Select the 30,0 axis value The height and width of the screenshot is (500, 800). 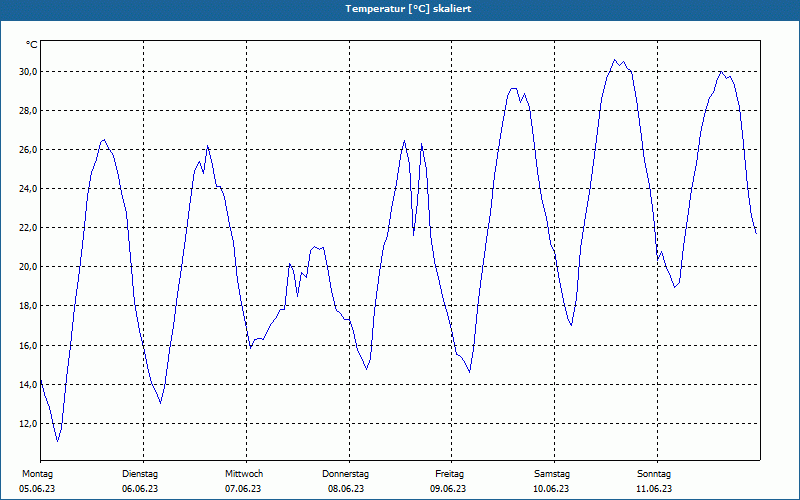pyautogui.click(x=29, y=71)
